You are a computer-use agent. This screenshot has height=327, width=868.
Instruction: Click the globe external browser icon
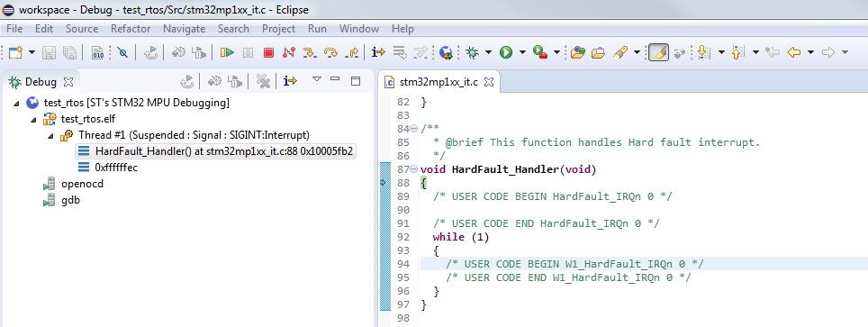(x=447, y=52)
